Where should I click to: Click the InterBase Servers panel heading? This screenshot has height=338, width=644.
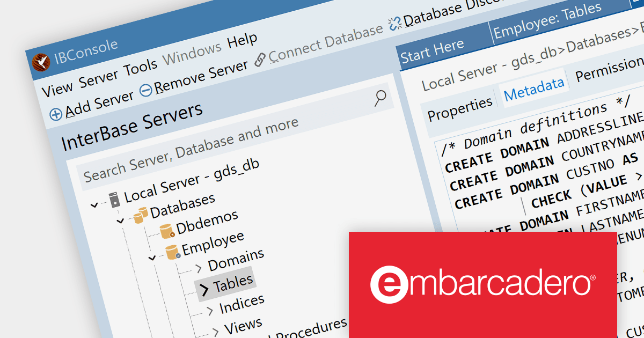click(x=132, y=126)
